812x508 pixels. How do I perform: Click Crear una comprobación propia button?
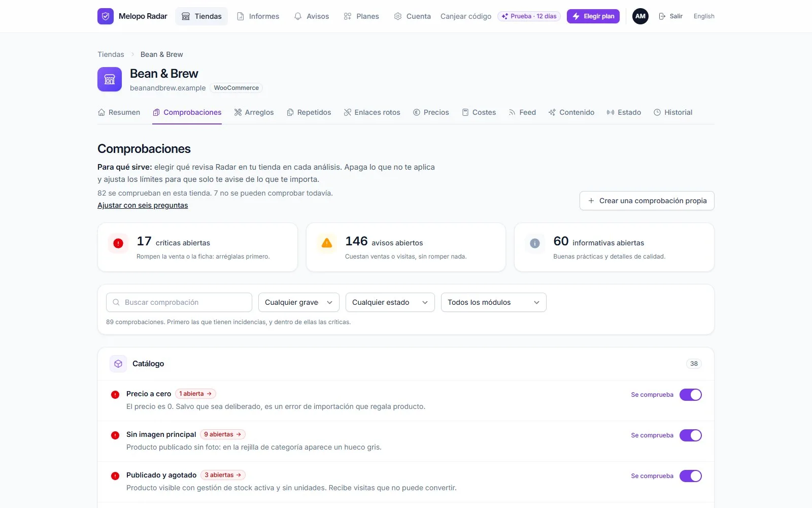(647, 201)
